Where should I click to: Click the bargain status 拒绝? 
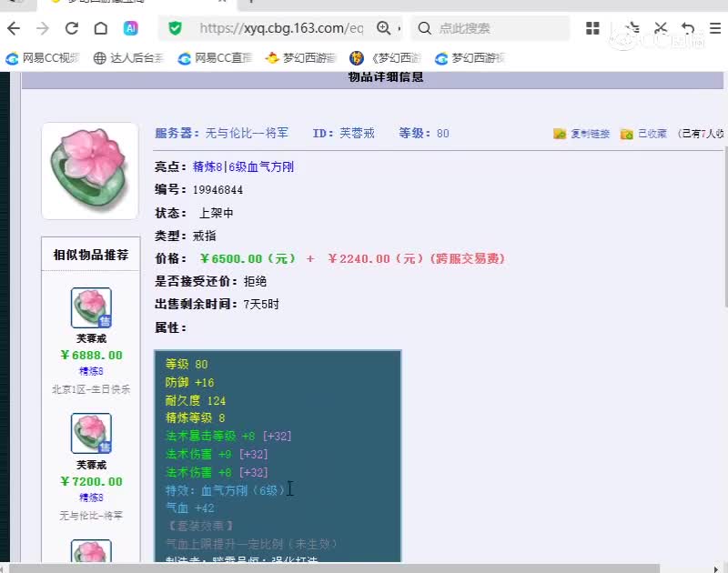tap(255, 281)
